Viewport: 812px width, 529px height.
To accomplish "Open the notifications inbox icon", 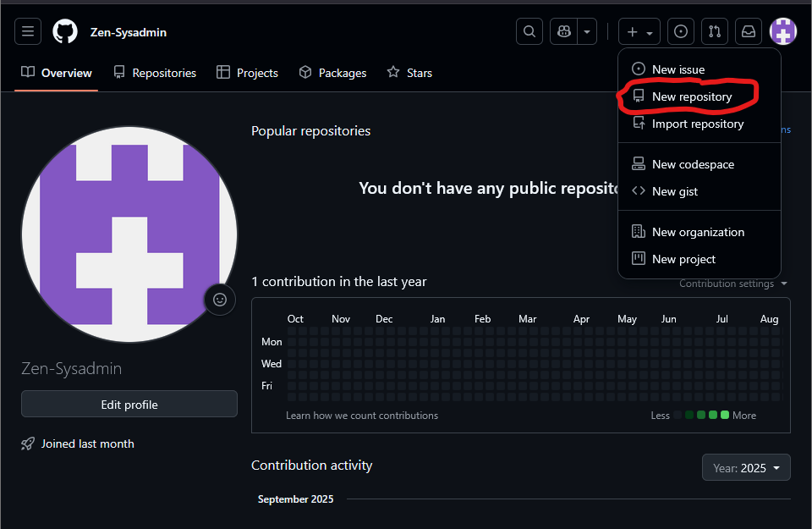I will point(749,32).
